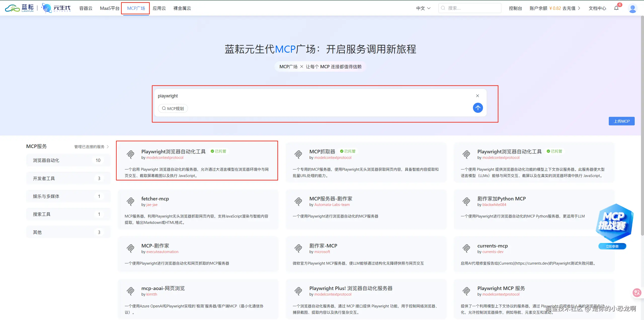Click the blue send arrow button

pos(478,108)
